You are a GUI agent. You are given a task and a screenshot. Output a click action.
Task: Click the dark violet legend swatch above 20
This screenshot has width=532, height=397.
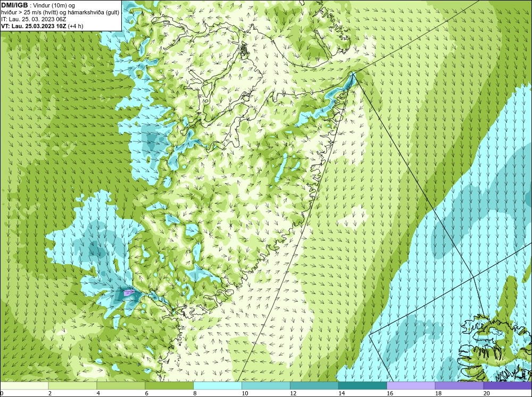(508, 385)
